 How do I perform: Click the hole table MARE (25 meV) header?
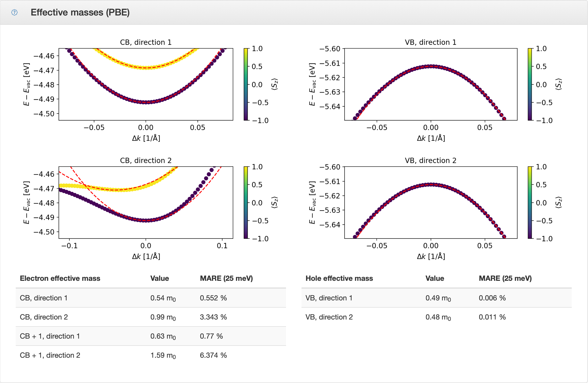[505, 278]
